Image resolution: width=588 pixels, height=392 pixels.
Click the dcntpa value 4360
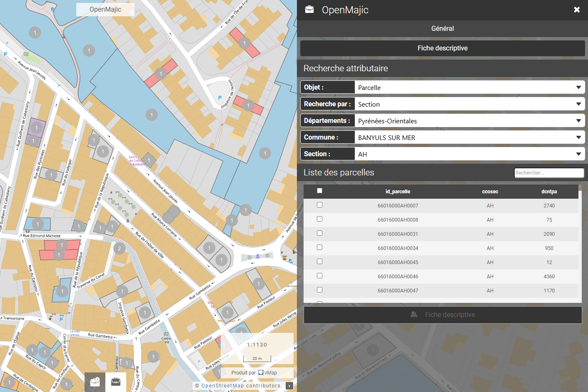549,277
